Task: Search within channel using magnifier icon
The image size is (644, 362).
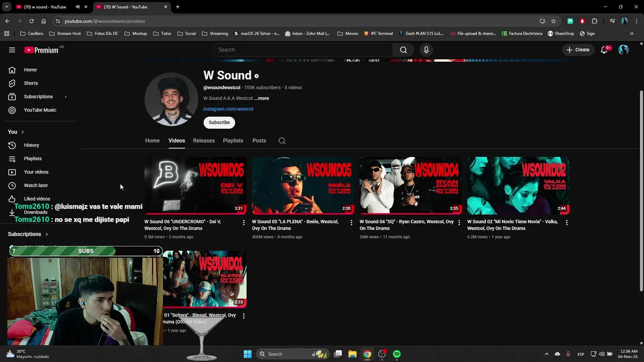Action: (282, 141)
